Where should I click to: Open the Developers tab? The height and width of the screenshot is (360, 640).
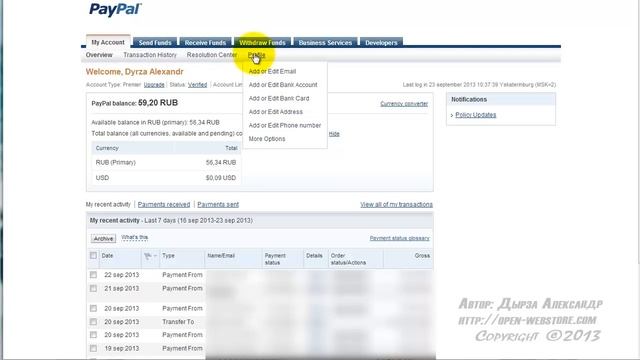tap(381, 42)
